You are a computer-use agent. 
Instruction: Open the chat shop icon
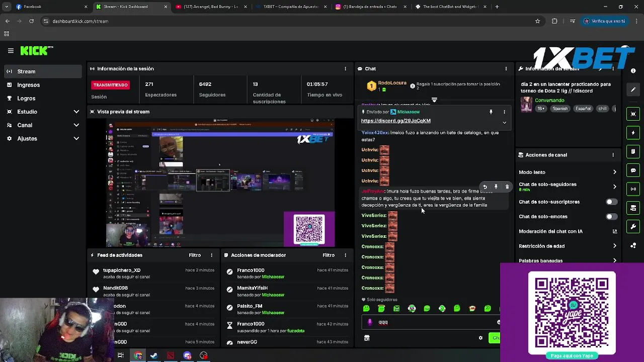(x=367, y=338)
